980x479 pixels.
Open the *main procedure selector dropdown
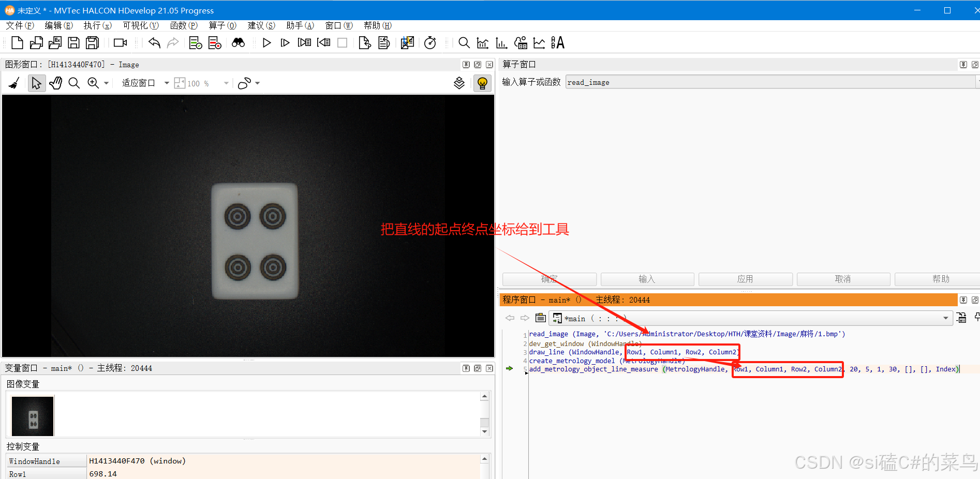pos(946,318)
